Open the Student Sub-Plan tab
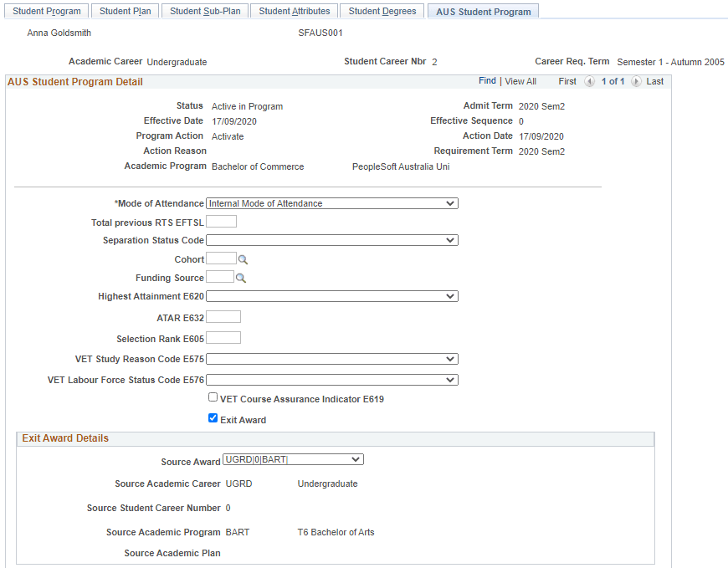Image resolution: width=728 pixels, height=568 pixels. [x=205, y=11]
